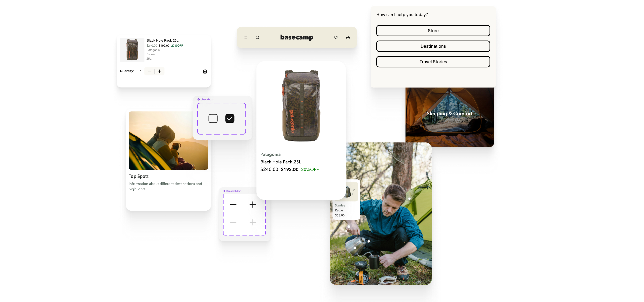Click the disabled grey minus stepper icon
Image resolution: width=644 pixels, height=302 pixels.
(233, 222)
